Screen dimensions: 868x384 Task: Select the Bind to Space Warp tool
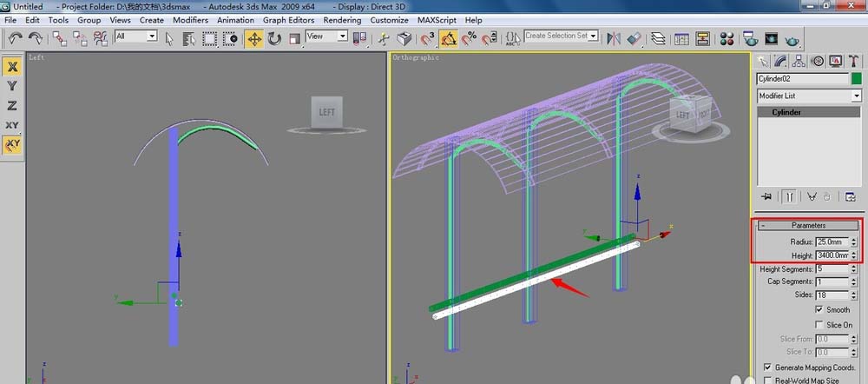100,38
